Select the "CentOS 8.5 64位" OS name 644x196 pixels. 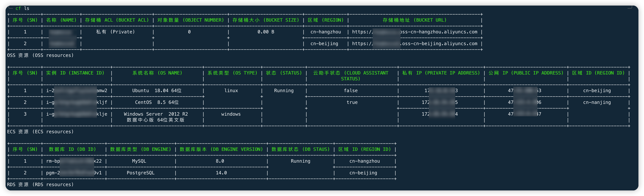tap(157, 102)
